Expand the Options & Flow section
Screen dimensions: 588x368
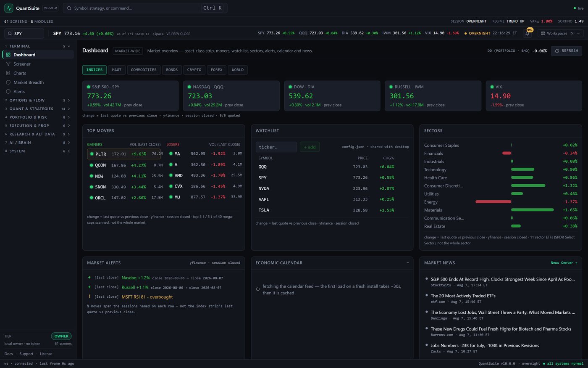coord(69,101)
